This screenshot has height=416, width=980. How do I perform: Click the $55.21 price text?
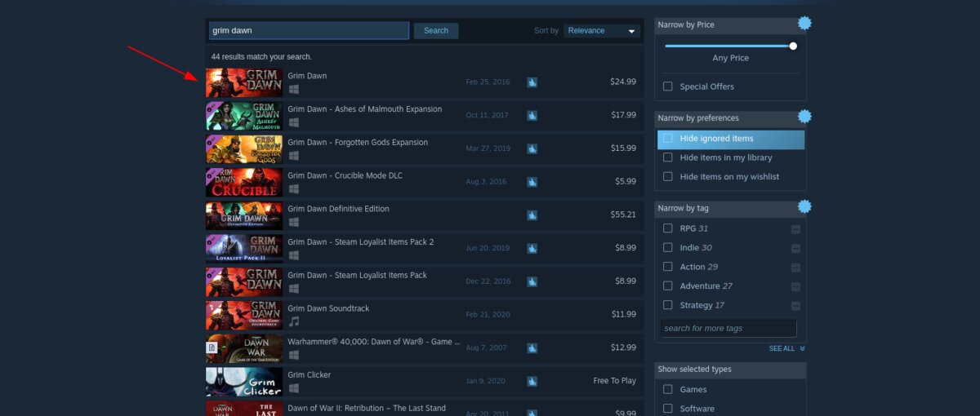pos(623,215)
